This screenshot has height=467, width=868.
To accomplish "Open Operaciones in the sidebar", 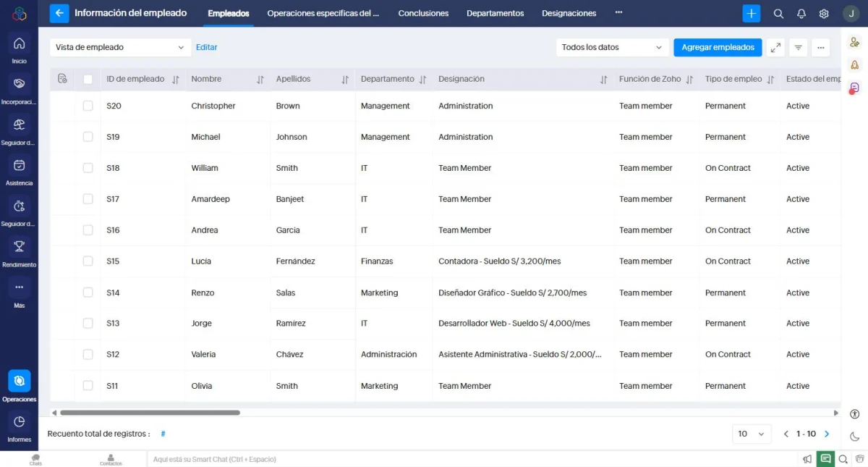I will [20, 387].
